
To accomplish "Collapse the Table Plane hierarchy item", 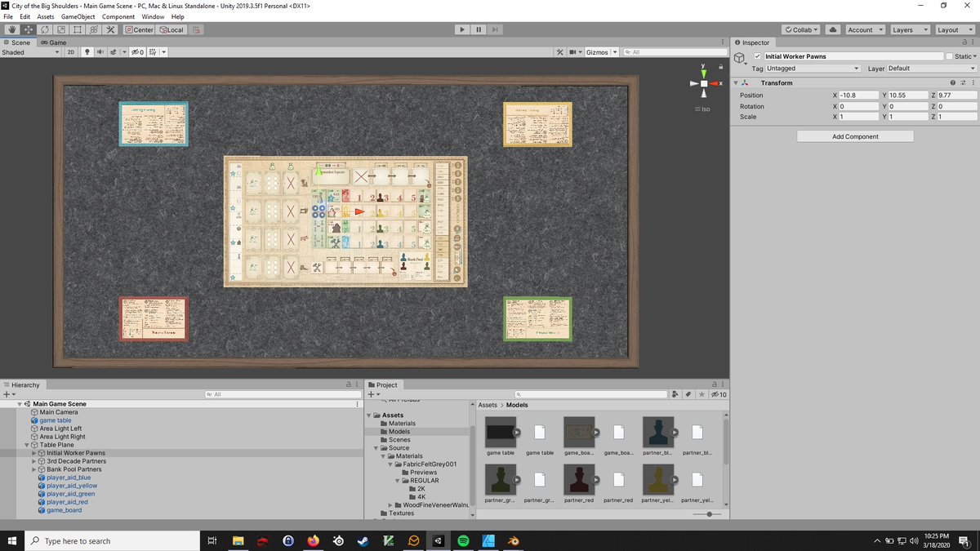I will click(27, 445).
